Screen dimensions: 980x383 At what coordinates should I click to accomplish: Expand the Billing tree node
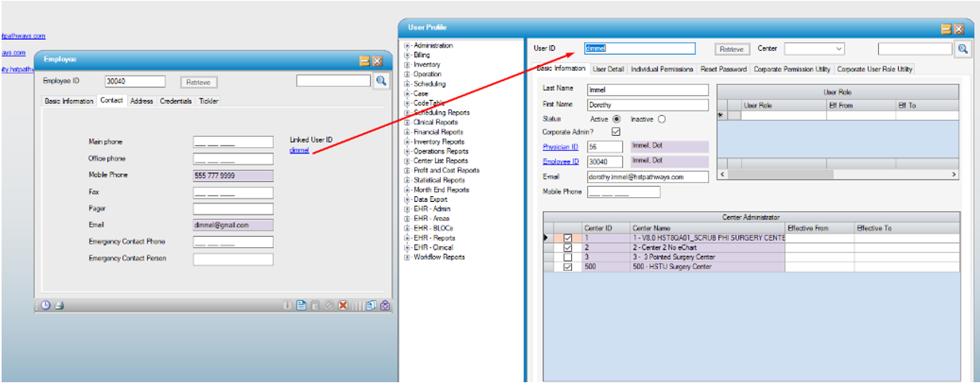(x=407, y=56)
